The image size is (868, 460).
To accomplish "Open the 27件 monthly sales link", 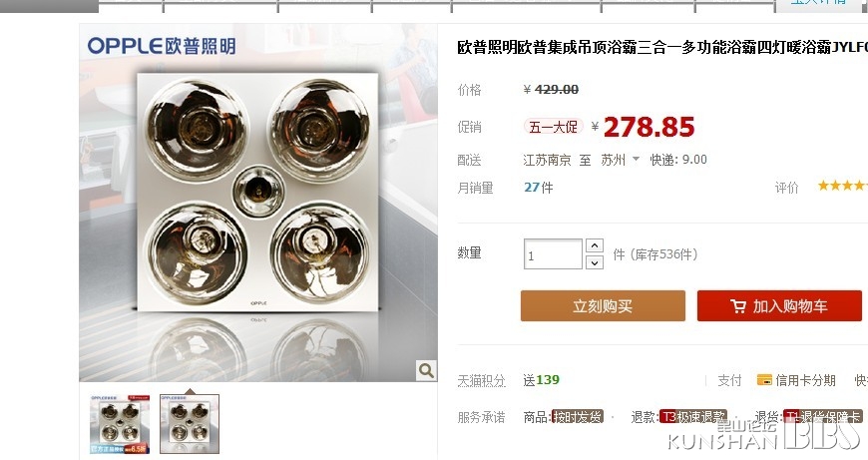I will coord(538,188).
